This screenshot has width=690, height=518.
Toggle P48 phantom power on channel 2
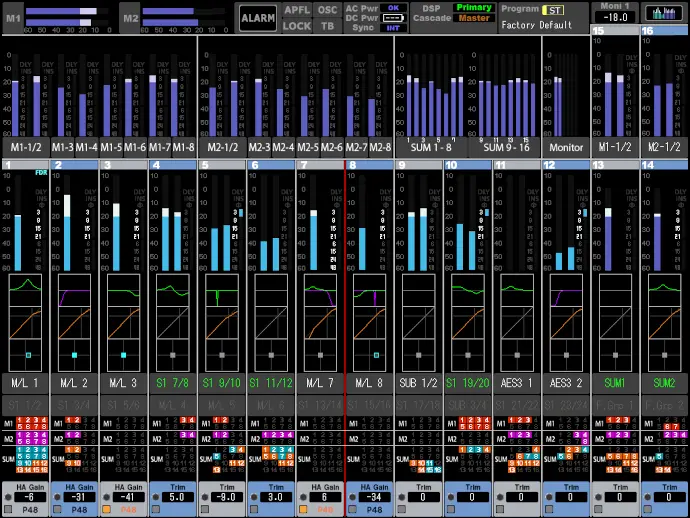57,510
